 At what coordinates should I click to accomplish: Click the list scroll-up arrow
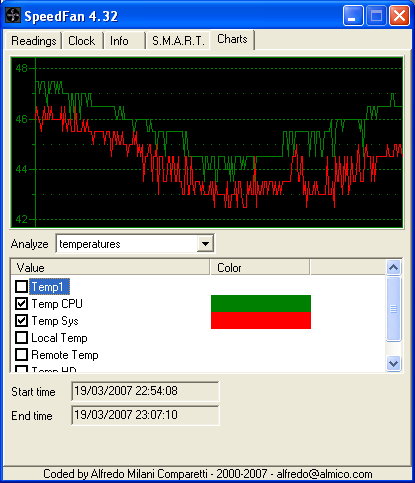(394, 267)
